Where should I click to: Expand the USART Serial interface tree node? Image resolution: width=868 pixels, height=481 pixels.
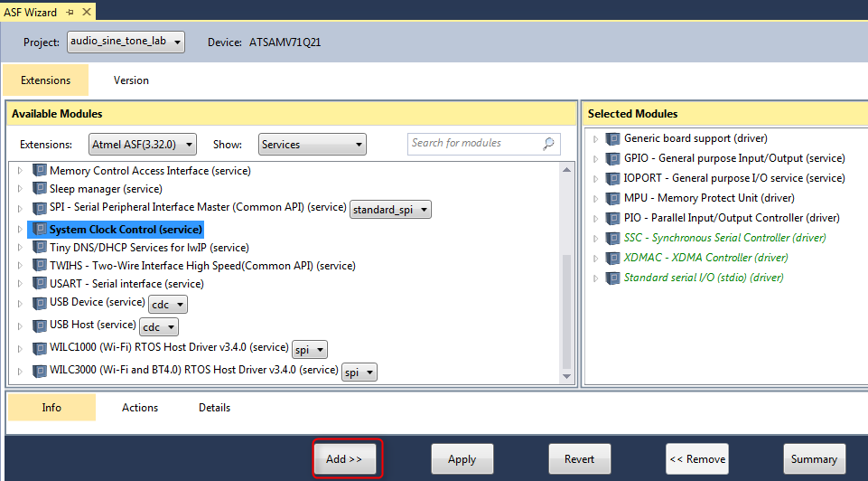(20, 284)
